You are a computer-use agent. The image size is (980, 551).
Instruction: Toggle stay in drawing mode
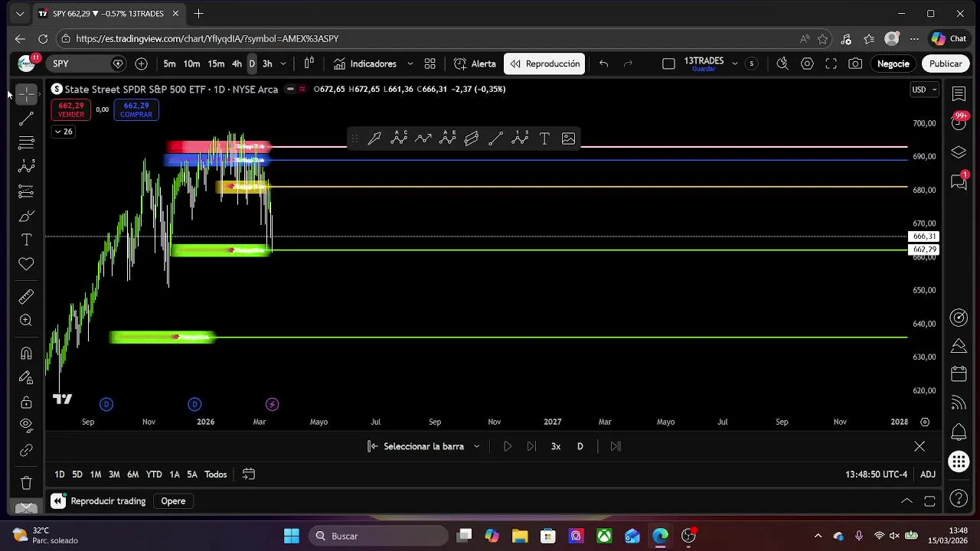click(x=26, y=377)
